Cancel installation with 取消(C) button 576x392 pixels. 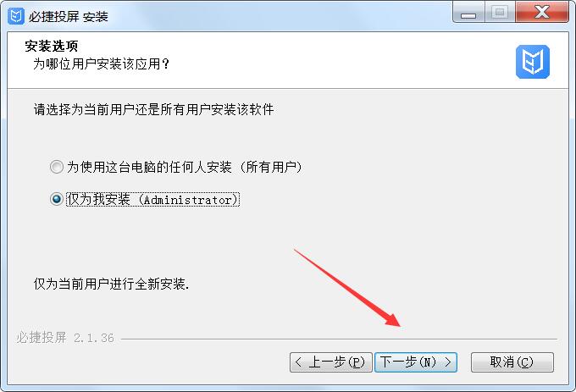pos(512,362)
